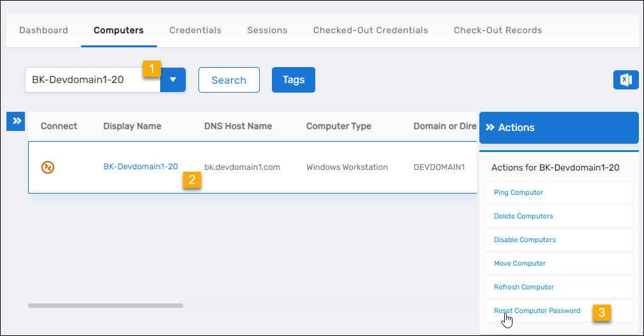Choose the Delete Computers action
The height and width of the screenshot is (336, 644).
pyautogui.click(x=523, y=216)
